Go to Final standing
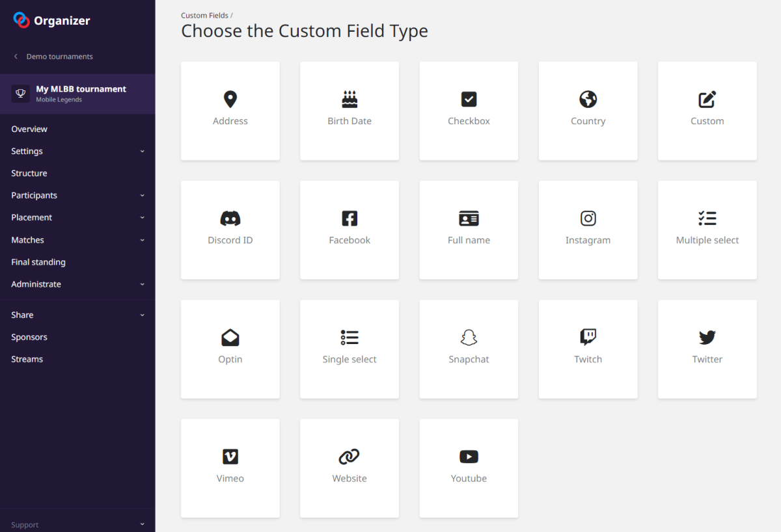This screenshot has height=532, width=781. [38, 262]
